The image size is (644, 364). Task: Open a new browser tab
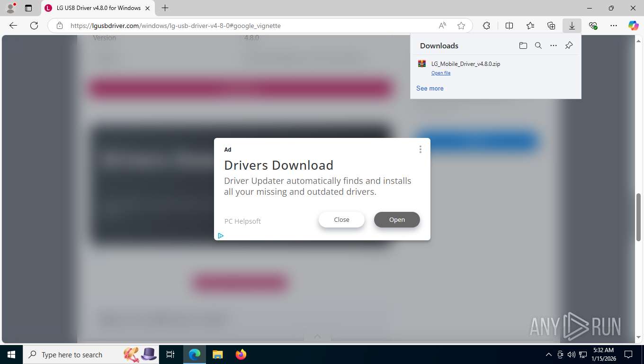point(165,8)
